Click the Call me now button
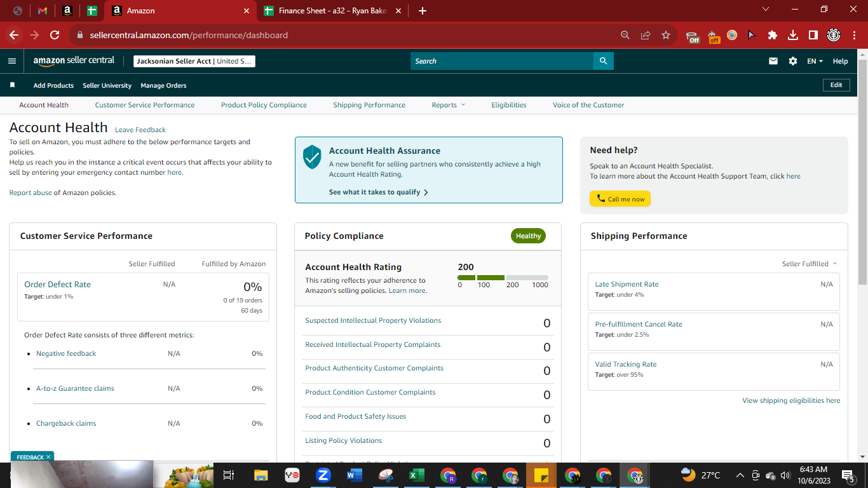This screenshot has height=488, width=868. (620, 199)
